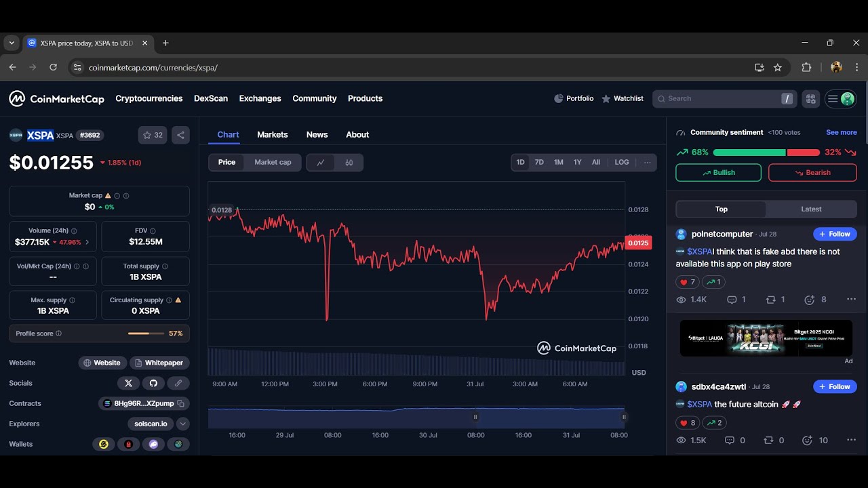
Task: Open Chrome menu three dots
Action: (x=857, y=67)
